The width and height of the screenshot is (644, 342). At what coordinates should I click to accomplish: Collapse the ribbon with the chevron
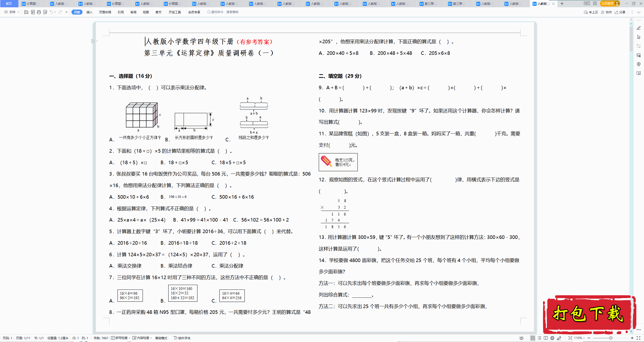tap(639, 12)
